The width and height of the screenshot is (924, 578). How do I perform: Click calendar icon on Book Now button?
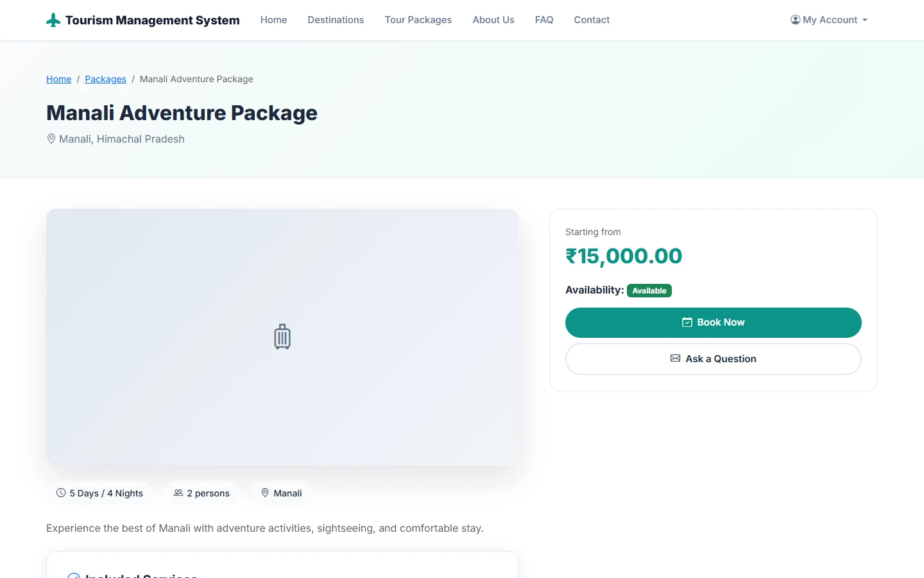(x=687, y=322)
